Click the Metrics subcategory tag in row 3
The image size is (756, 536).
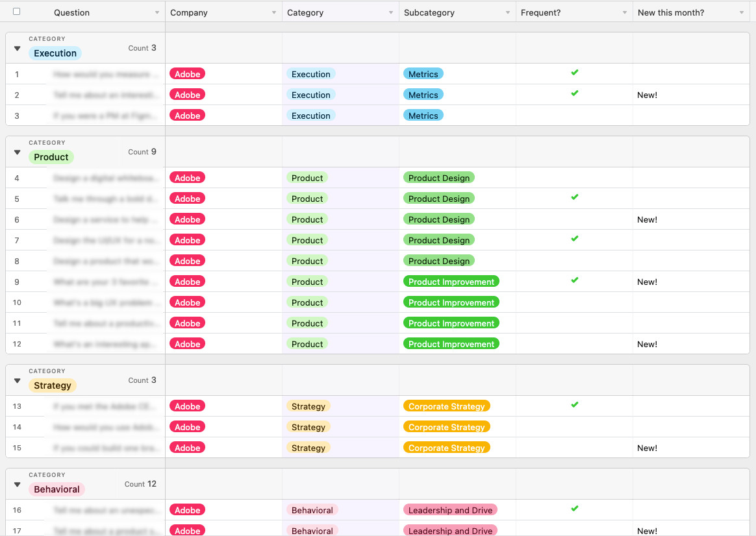[423, 116]
